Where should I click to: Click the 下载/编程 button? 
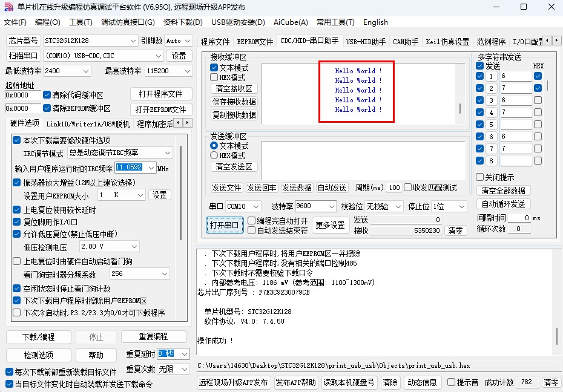pyautogui.click(x=38, y=337)
